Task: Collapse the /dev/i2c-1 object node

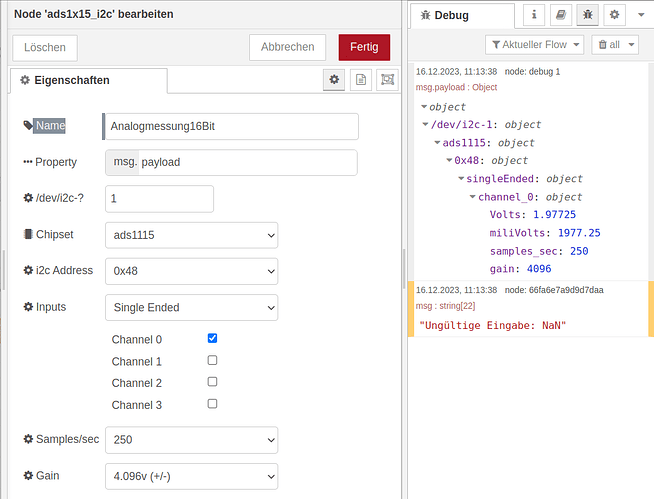Action: coord(425,124)
